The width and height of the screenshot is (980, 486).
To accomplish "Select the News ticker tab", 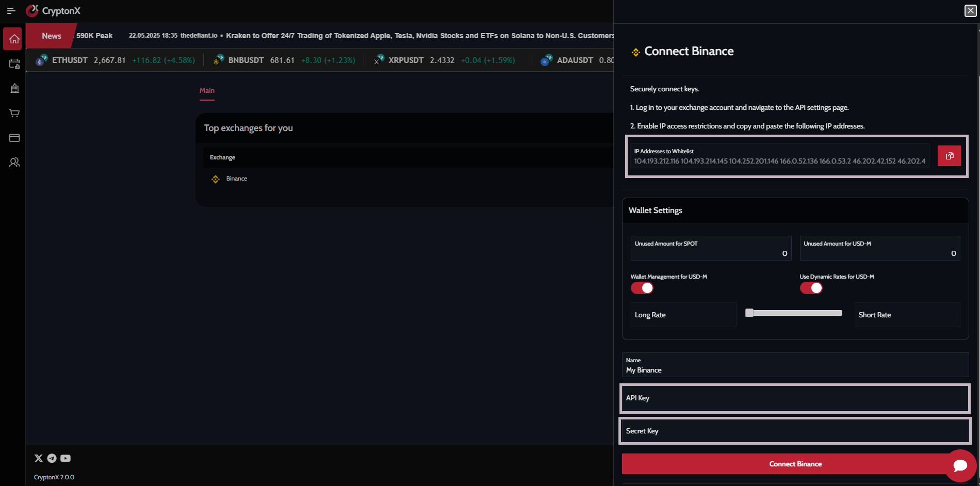I will coord(52,36).
